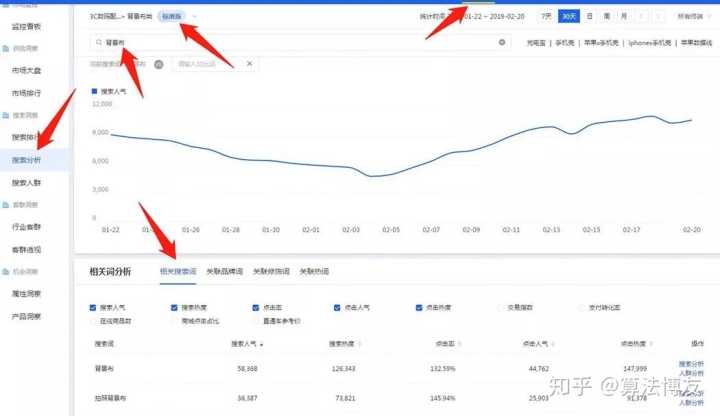Click the magnifier icon in the search box
The width and height of the screenshot is (720, 416).
[99, 42]
